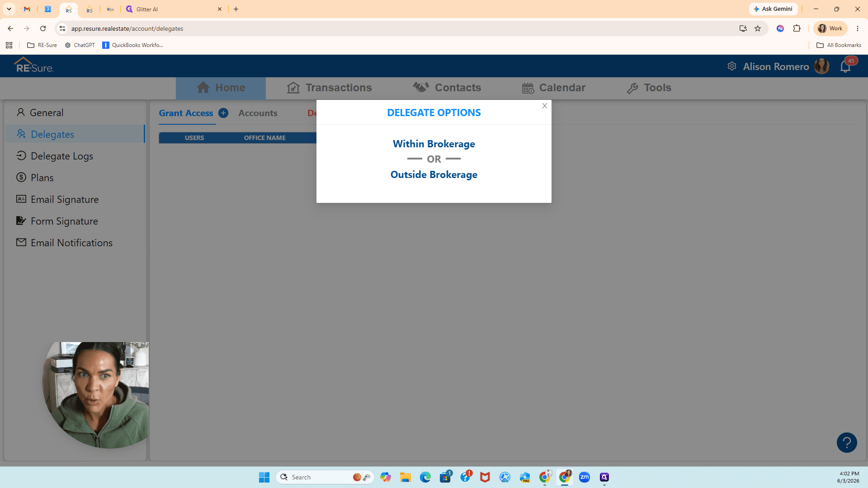Select General in the account sidebar
Image resolution: width=868 pixels, height=488 pixels.
(x=75, y=113)
